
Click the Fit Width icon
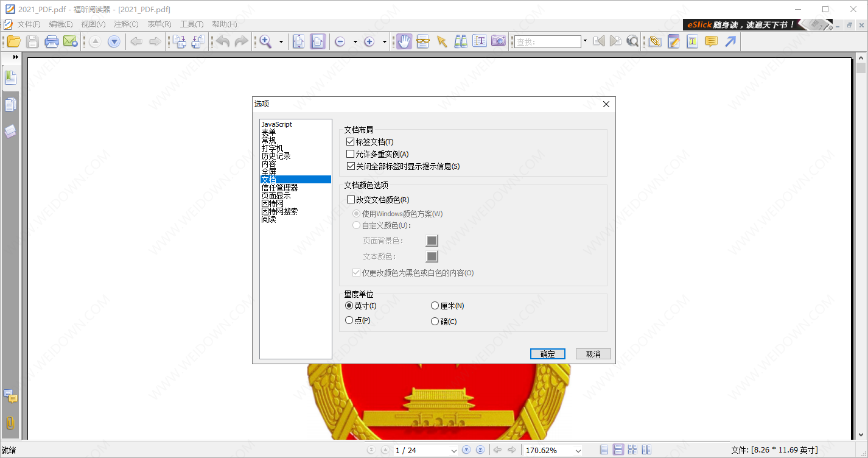click(x=318, y=41)
